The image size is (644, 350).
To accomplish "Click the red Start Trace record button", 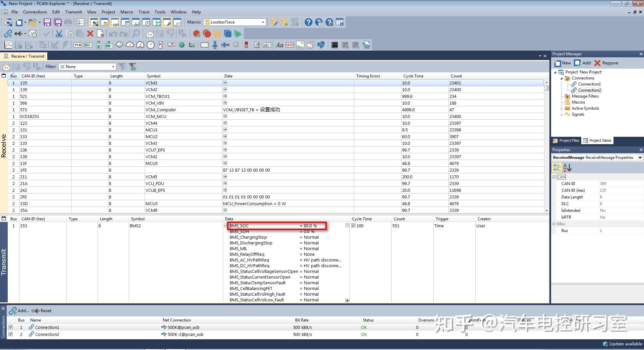I will (x=207, y=34).
